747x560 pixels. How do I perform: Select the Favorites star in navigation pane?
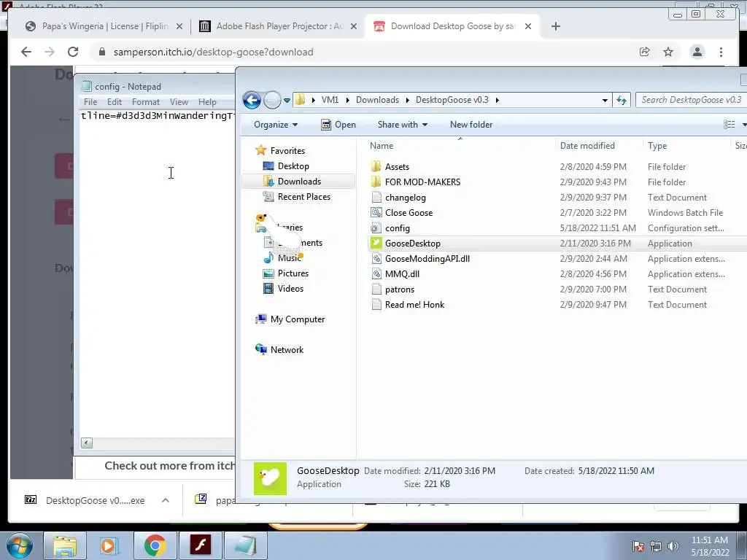(260, 150)
